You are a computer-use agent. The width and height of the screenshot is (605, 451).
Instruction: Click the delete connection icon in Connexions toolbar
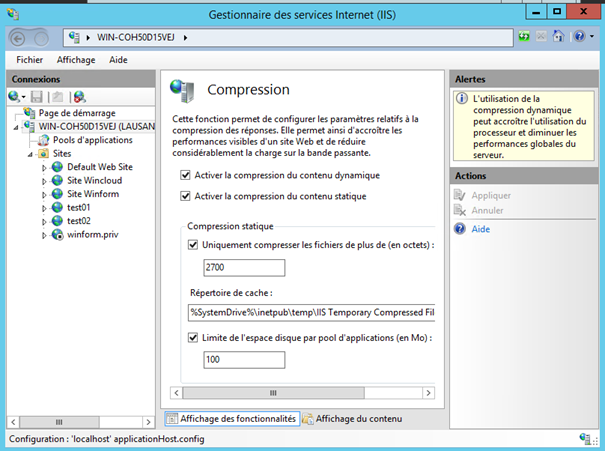[79, 97]
